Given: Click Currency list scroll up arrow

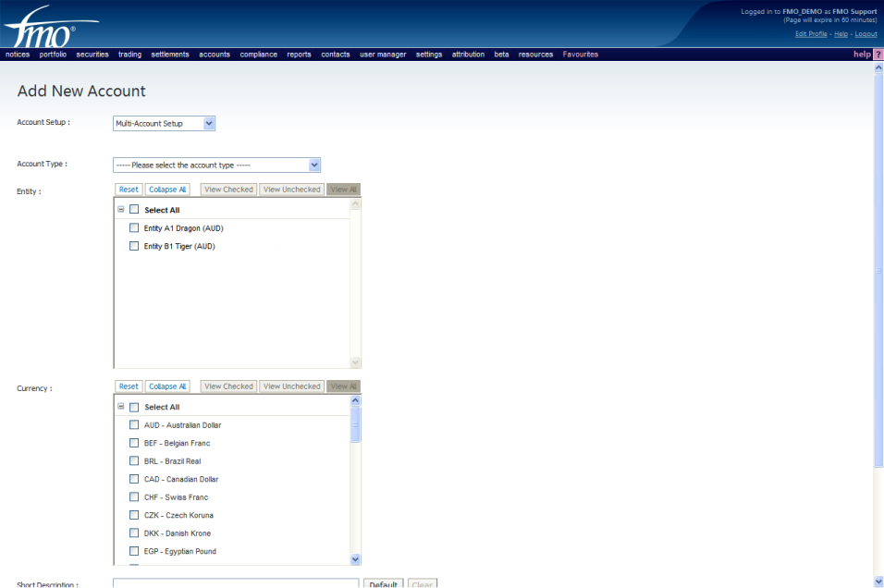Looking at the screenshot, I should coord(355,401).
